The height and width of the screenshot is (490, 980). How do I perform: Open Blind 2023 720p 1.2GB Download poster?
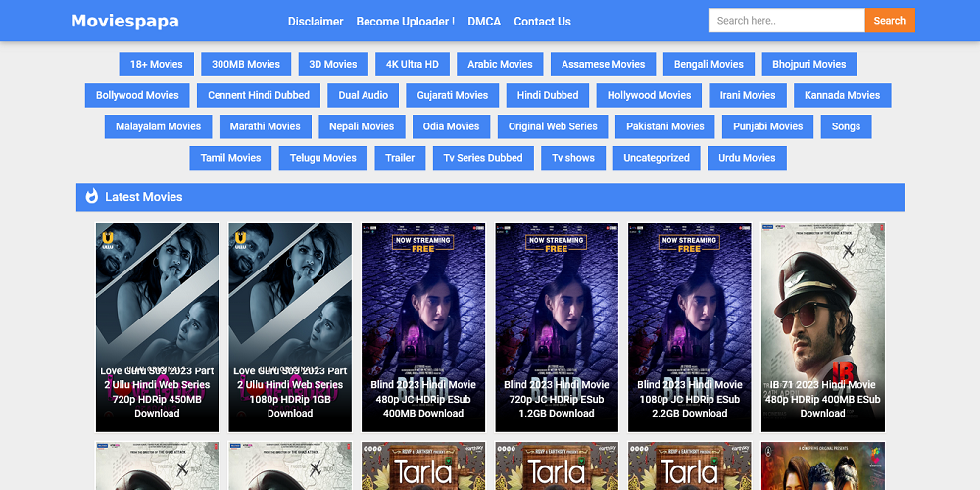pos(557,327)
